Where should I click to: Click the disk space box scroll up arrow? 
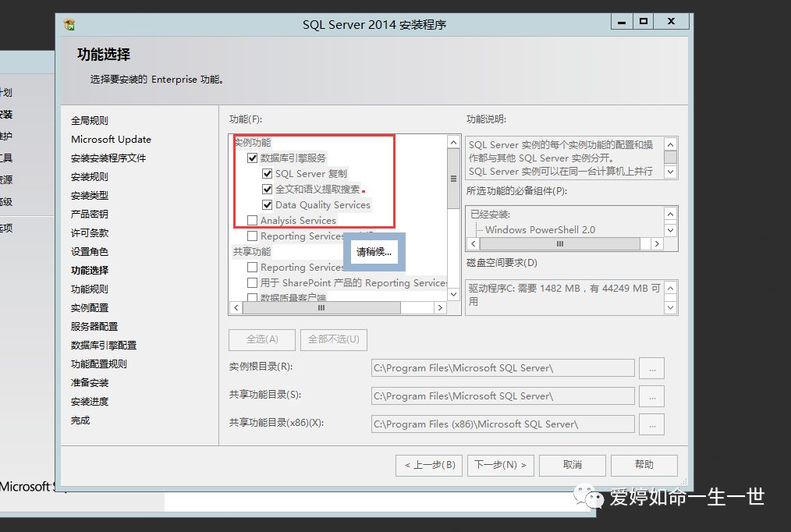click(670, 289)
